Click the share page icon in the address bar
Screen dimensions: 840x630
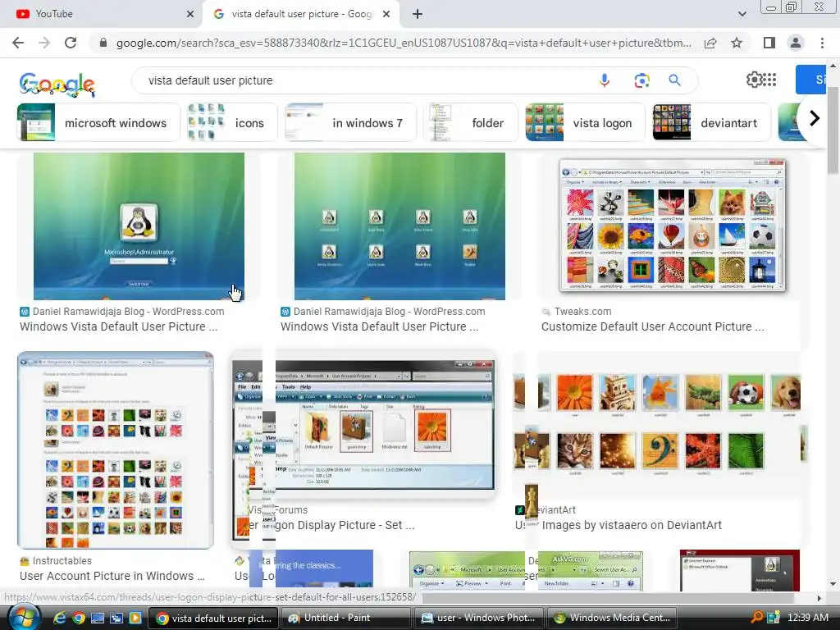click(x=710, y=43)
